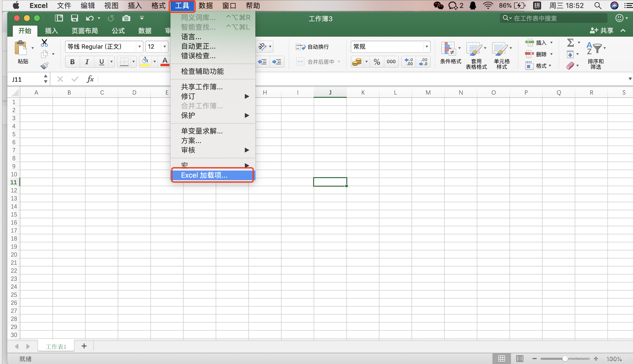Apply percent style format
This screenshot has height=364, width=633.
[377, 62]
